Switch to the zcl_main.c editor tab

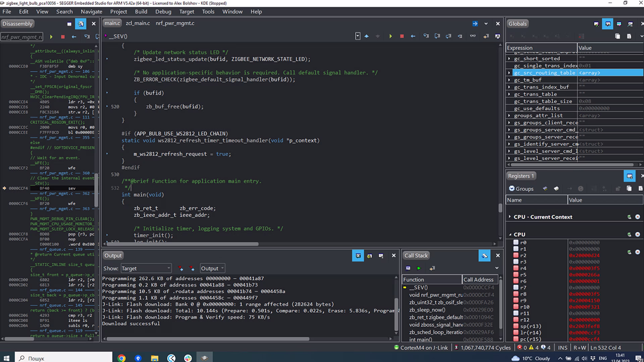[138, 23]
